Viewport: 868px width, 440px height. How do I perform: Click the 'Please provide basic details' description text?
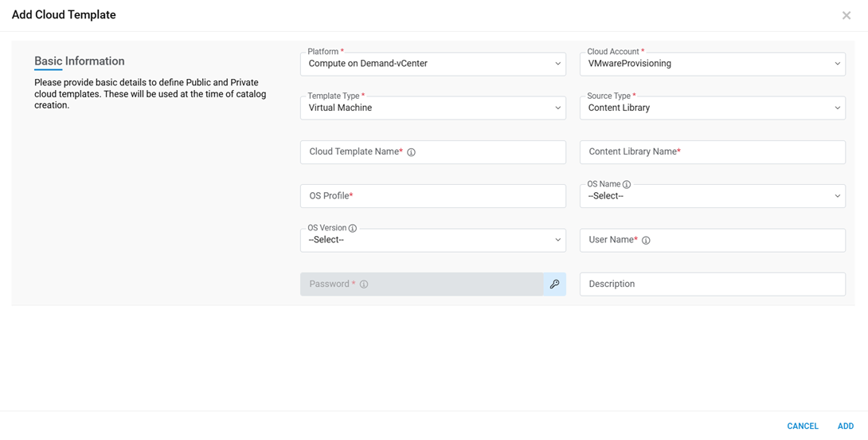click(150, 94)
